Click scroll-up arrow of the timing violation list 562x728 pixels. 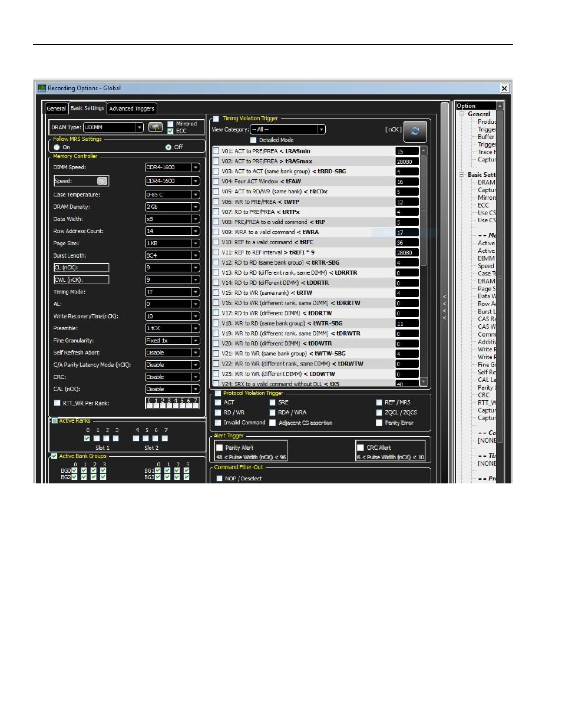[x=424, y=151]
